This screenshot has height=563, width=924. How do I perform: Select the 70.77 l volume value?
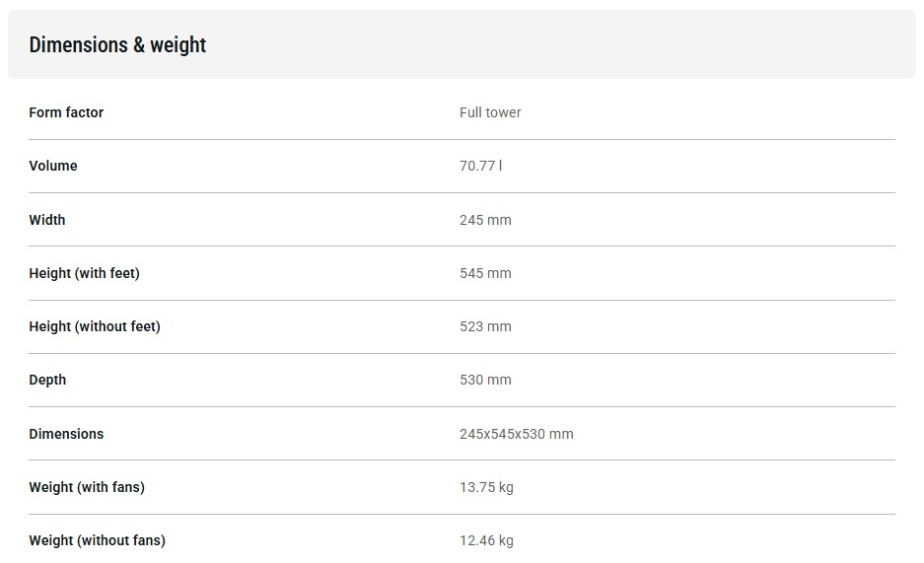click(480, 166)
